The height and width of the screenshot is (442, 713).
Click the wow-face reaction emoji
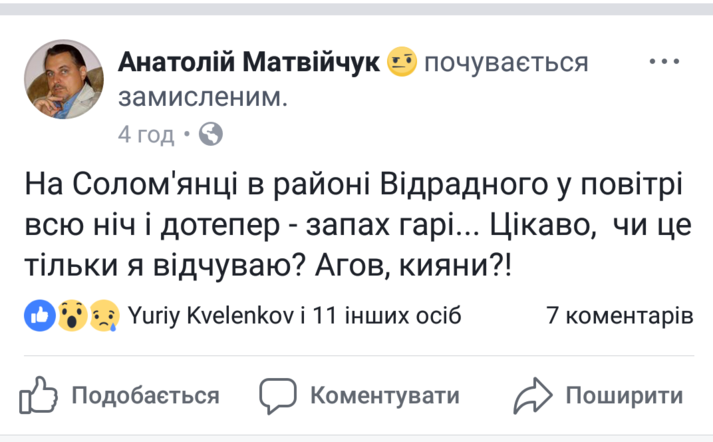coord(70,316)
